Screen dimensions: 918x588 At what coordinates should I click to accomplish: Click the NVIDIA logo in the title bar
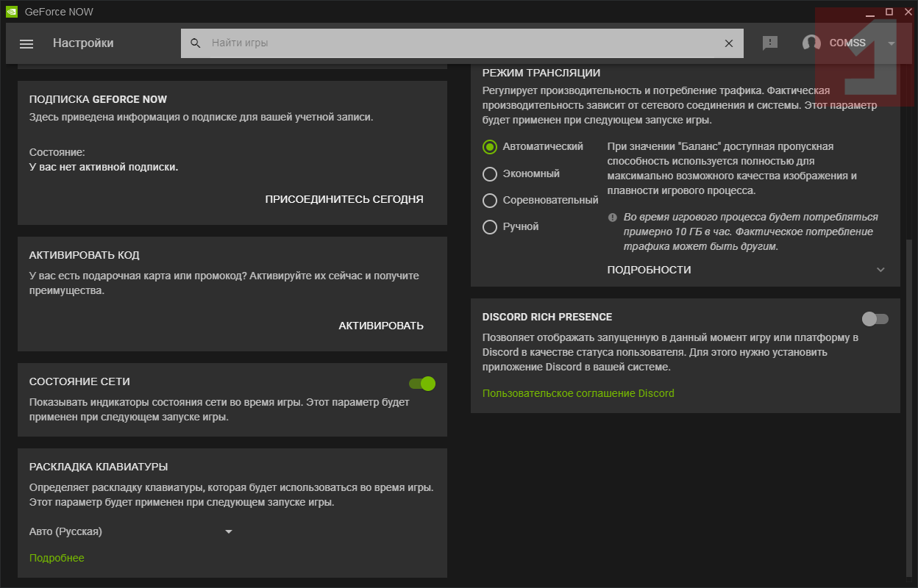[10, 12]
